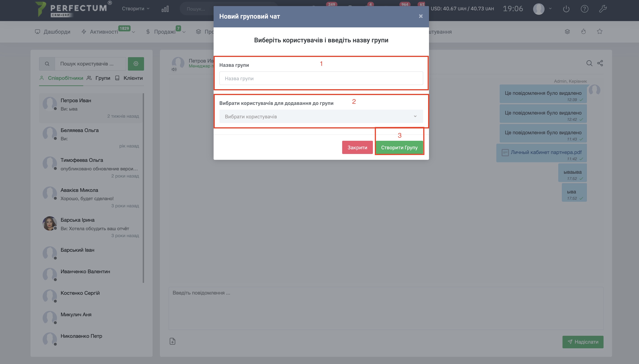Click the favorites star icon
The width and height of the screenshot is (639, 364).
pos(600,32)
